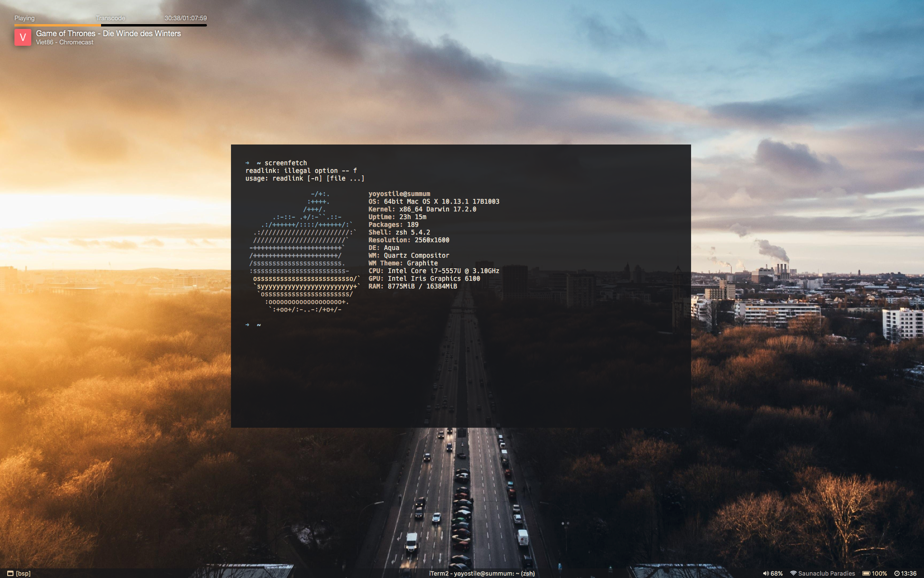The height and width of the screenshot is (578, 924).
Task: Click the 'Kernel: x86_64 Darwin 17.2.0' line
Action: 423,209
